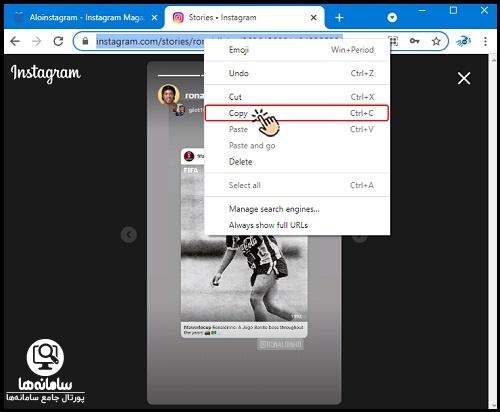
Task: Click the browser forward arrow
Action: point(37,41)
